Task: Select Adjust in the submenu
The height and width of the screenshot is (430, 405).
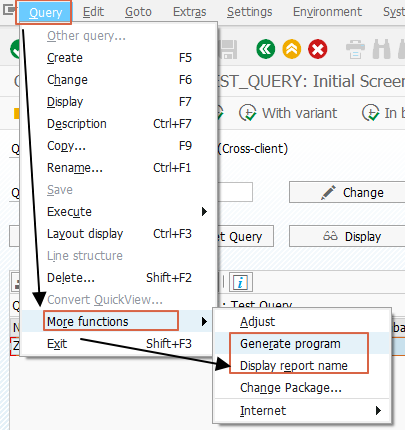Action: coord(302,322)
